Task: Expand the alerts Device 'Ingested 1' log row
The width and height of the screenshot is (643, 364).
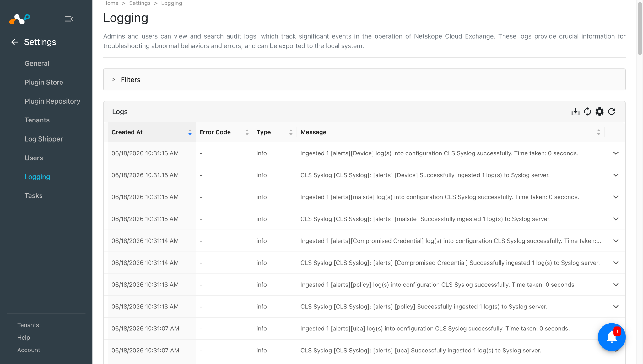Action: point(616,153)
